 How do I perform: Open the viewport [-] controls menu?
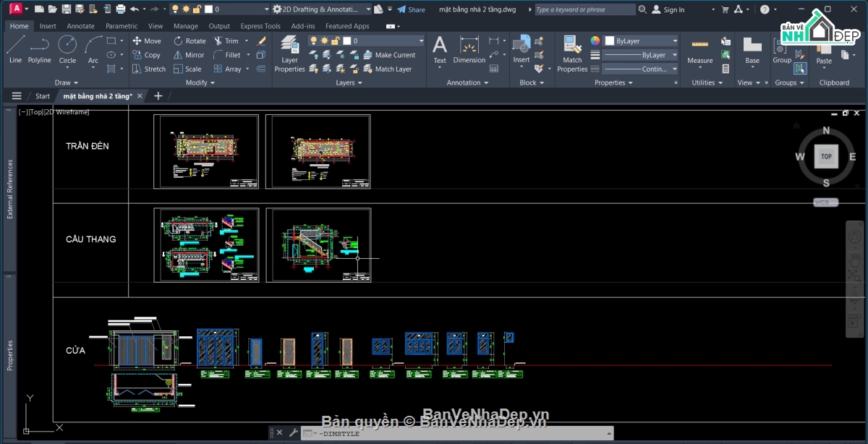tap(24, 112)
